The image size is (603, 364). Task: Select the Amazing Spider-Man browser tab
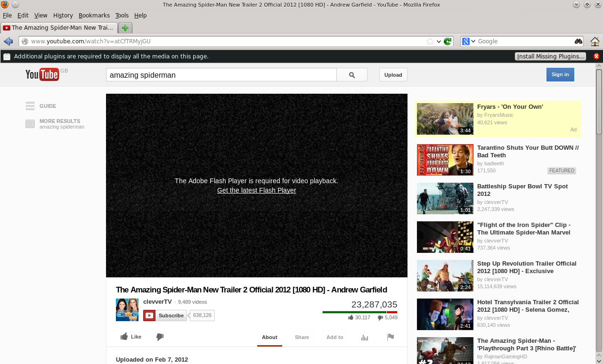[59, 28]
